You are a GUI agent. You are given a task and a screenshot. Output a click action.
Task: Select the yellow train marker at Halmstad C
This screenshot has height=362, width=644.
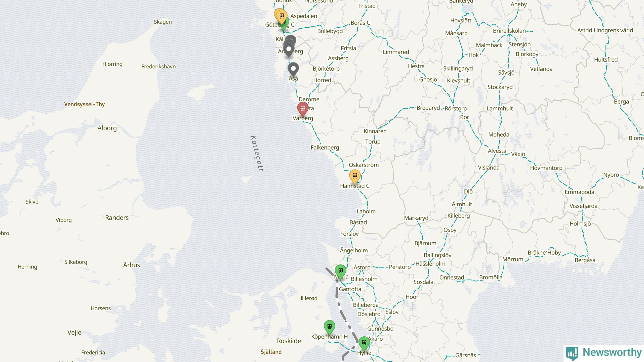(x=355, y=177)
